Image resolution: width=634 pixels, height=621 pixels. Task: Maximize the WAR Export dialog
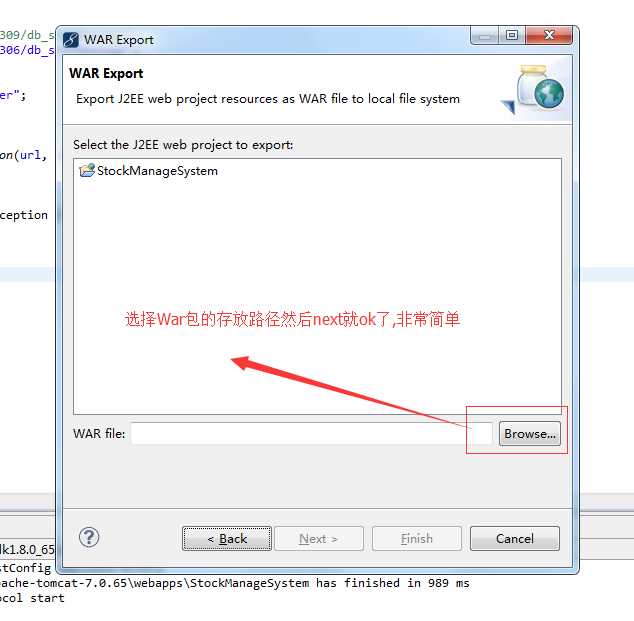pos(512,36)
